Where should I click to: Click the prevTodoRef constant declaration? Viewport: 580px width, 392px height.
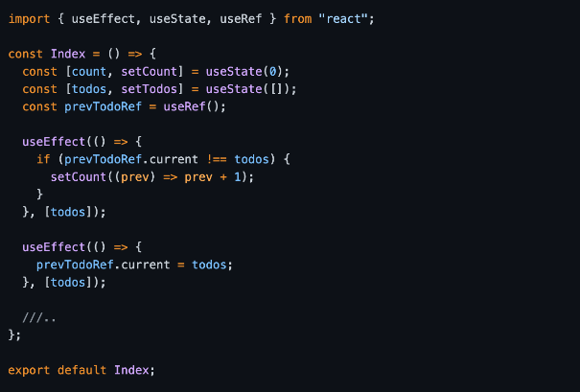coord(103,107)
